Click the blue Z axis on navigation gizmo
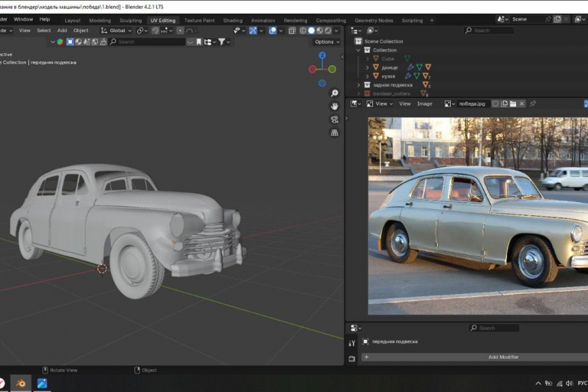Image resolution: width=588 pixels, height=392 pixels. coord(322,55)
